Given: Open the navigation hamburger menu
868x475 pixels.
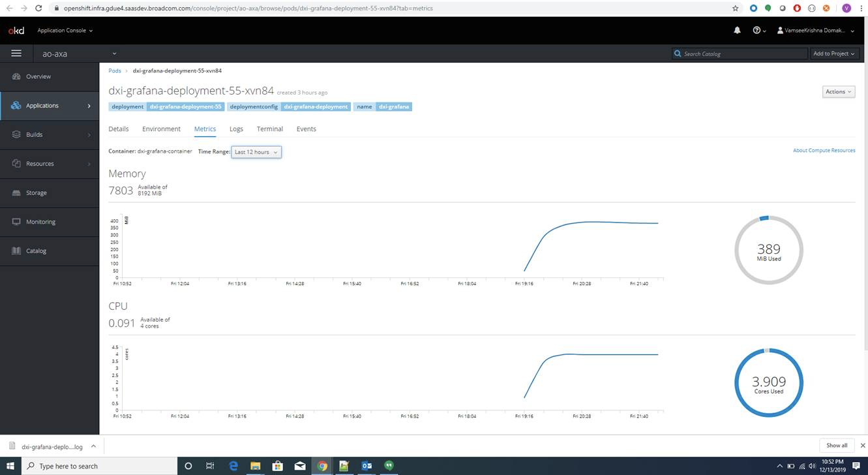Looking at the screenshot, I should 16,53.
